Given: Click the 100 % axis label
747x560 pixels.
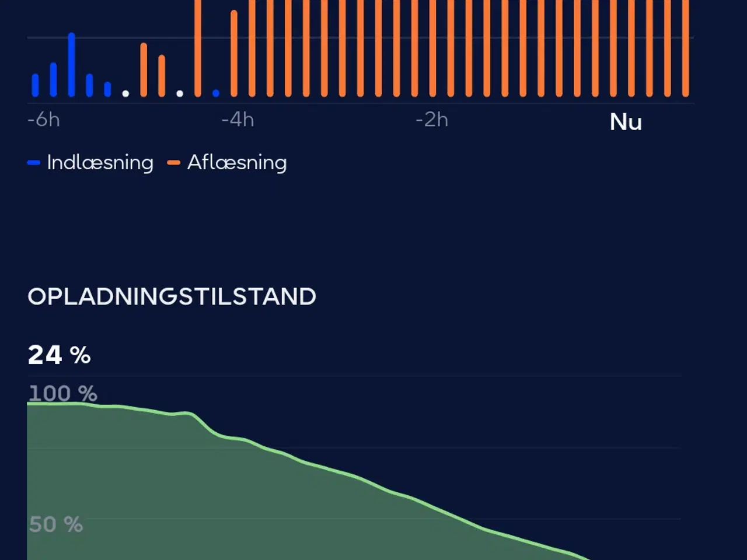Looking at the screenshot, I should pyautogui.click(x=62, y=393).
